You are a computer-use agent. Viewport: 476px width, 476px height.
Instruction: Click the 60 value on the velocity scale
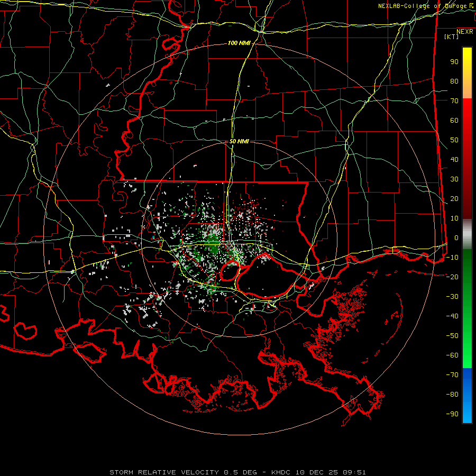click(454, 121)
